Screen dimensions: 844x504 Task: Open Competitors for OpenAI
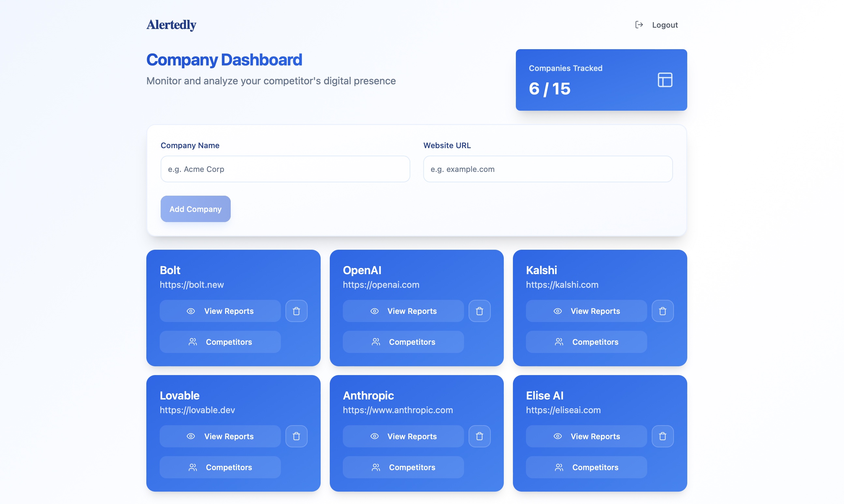403,342
